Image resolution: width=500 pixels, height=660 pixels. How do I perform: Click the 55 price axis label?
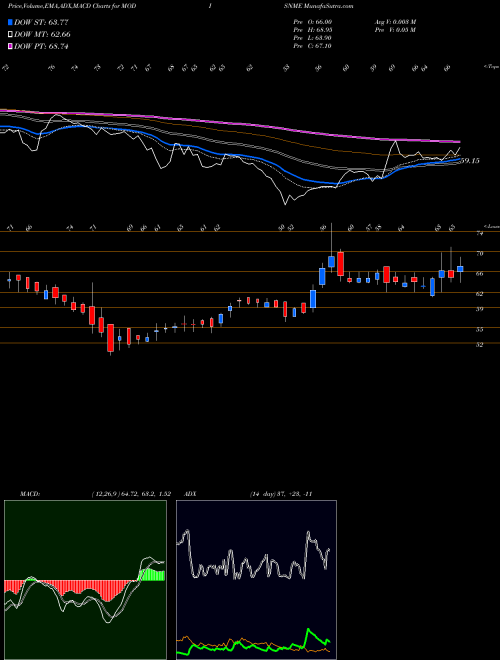(x=479, y=330)
